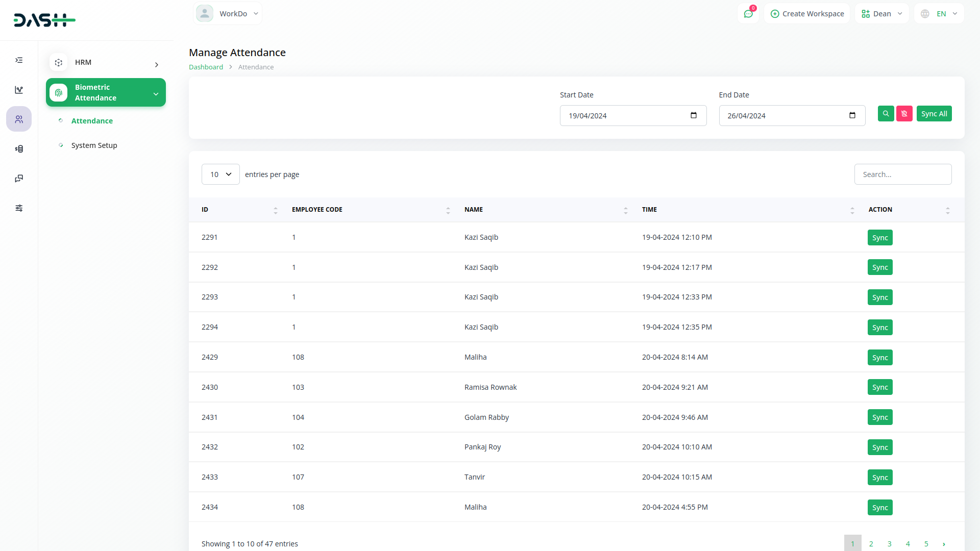Screen dimensions: 980x551
Task: Click the collapse sidebar menu icon
Action: (x=19, y=60)
